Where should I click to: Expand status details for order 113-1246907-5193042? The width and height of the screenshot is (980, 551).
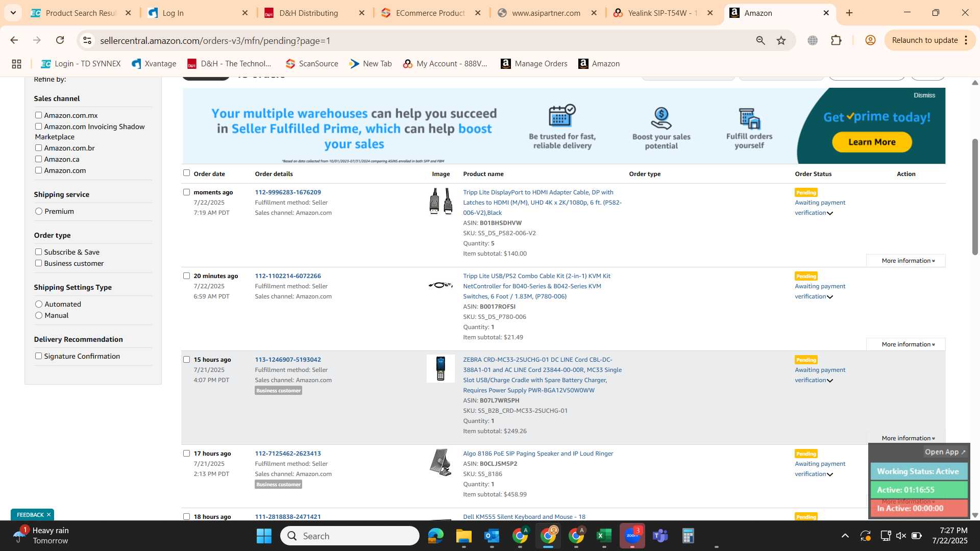coord(830,381)
